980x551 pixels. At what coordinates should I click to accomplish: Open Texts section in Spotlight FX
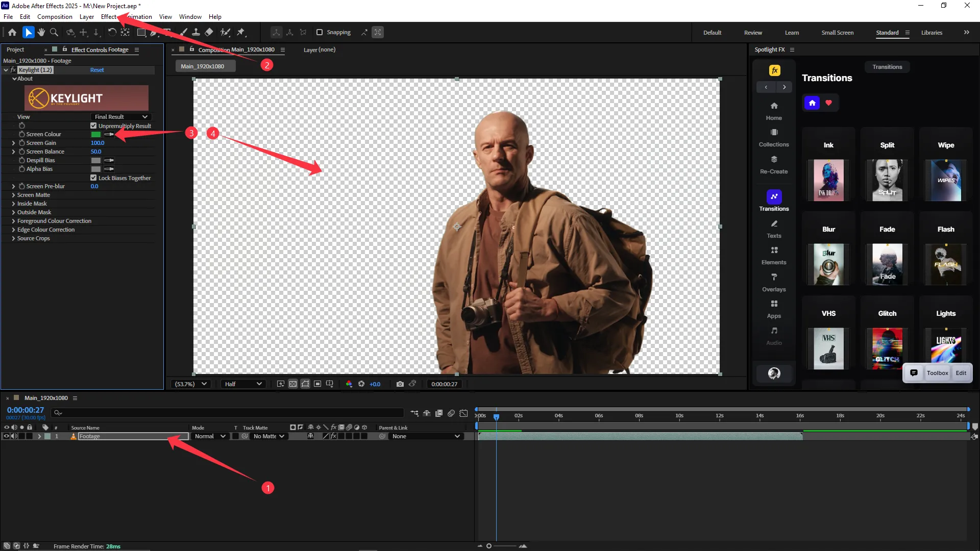(x=774, y=229)
